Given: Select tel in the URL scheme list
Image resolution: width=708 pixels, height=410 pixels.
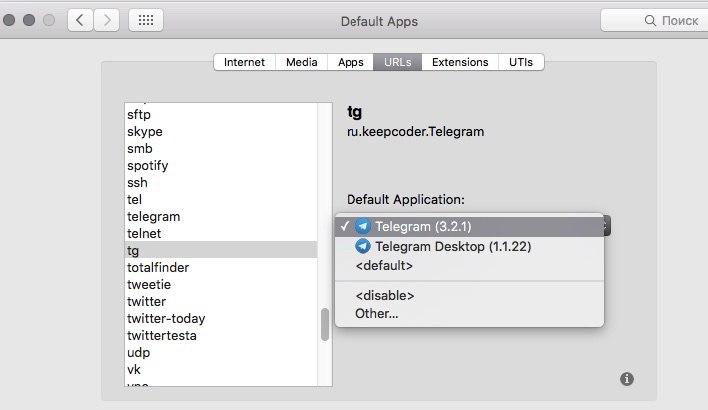Looking at the screenshot, I should pos(221,199).
